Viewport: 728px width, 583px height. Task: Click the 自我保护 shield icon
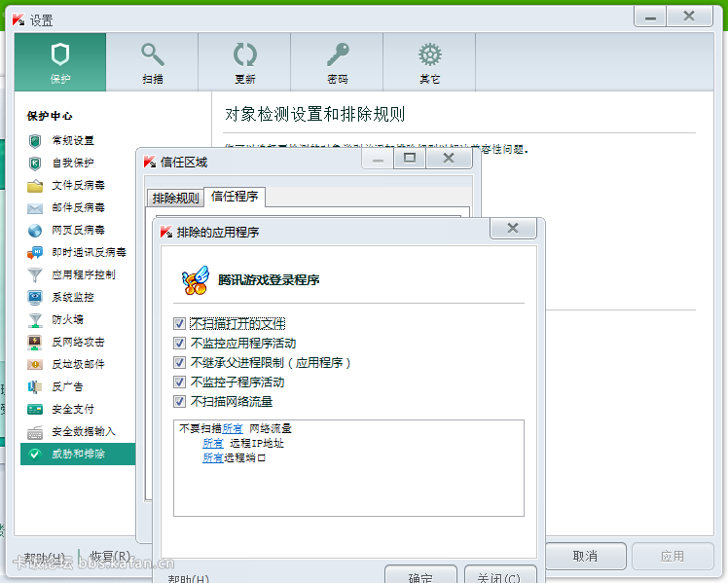tap(35, 163)
